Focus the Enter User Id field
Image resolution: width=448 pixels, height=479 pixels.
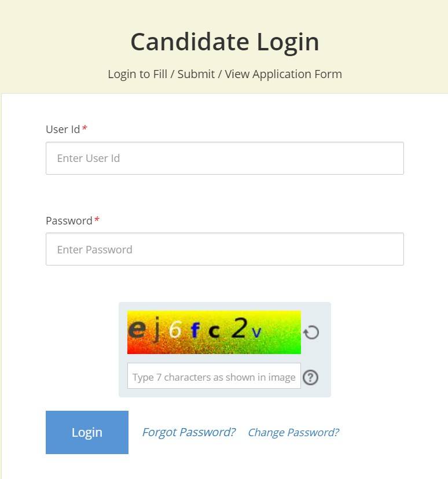225,159
